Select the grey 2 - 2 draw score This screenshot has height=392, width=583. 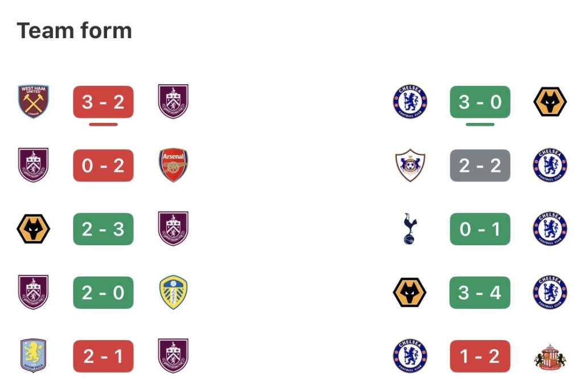coord(480,166)
